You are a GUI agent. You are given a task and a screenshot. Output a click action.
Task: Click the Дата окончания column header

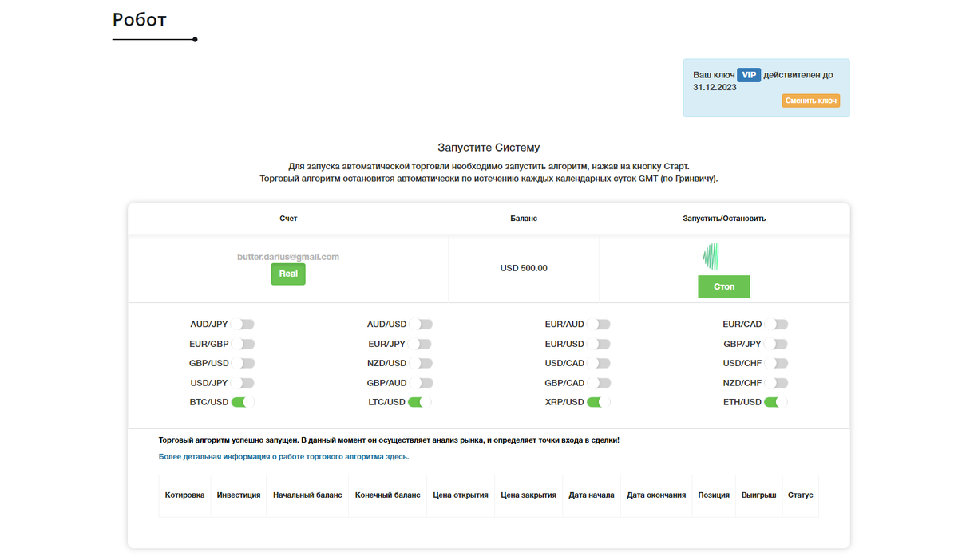(656, 495)
